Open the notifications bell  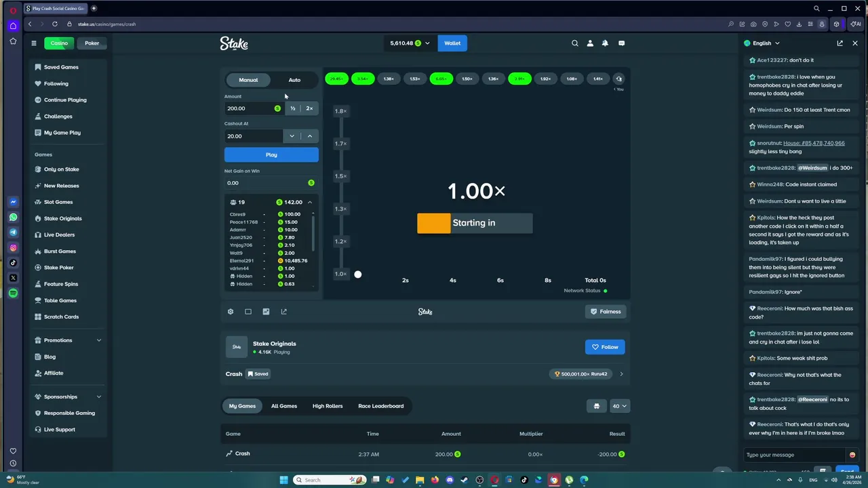click(605, 43)
